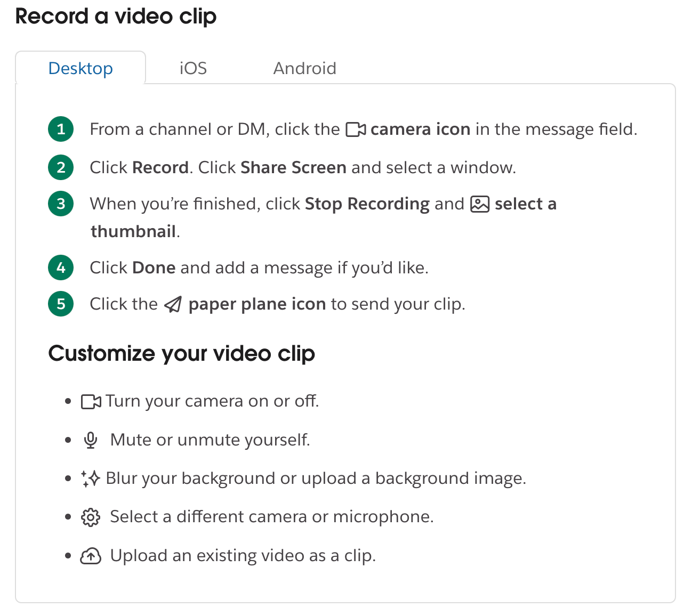Open the Android tab
This screenshot has width=692, height=616.
(x=305, y=68)
